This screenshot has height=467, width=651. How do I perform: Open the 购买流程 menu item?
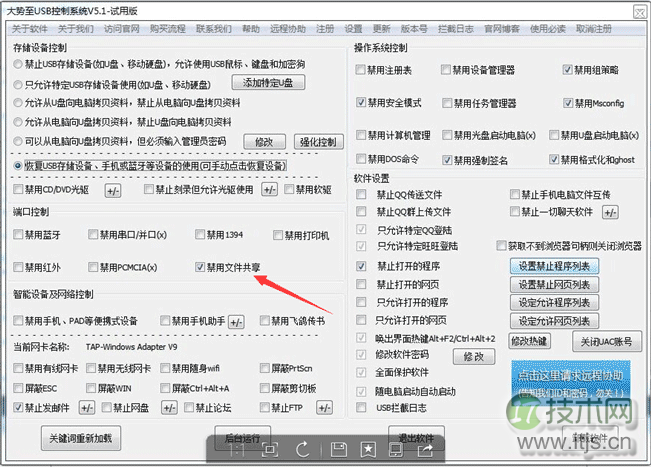pyautogui.click(x=167, y=29)
